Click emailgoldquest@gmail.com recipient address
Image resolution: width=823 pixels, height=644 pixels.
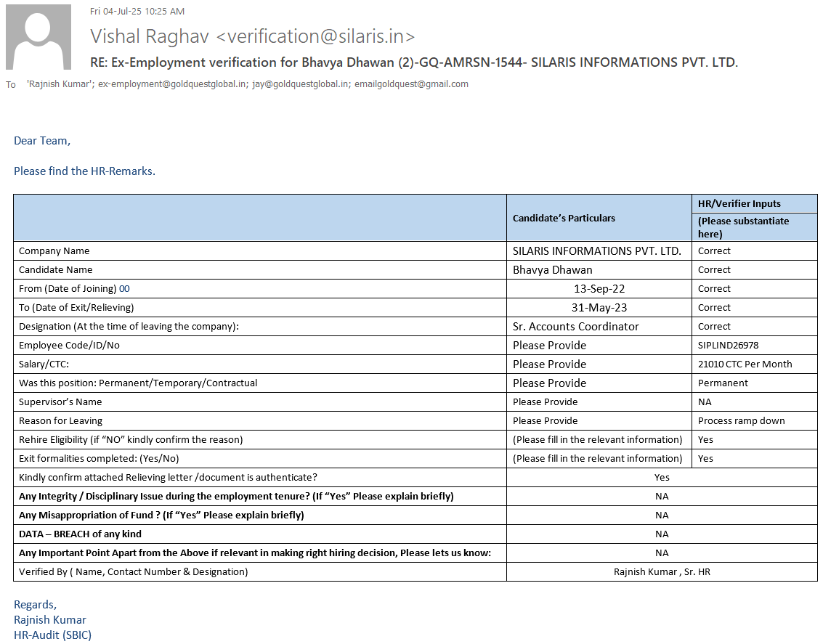411,84
